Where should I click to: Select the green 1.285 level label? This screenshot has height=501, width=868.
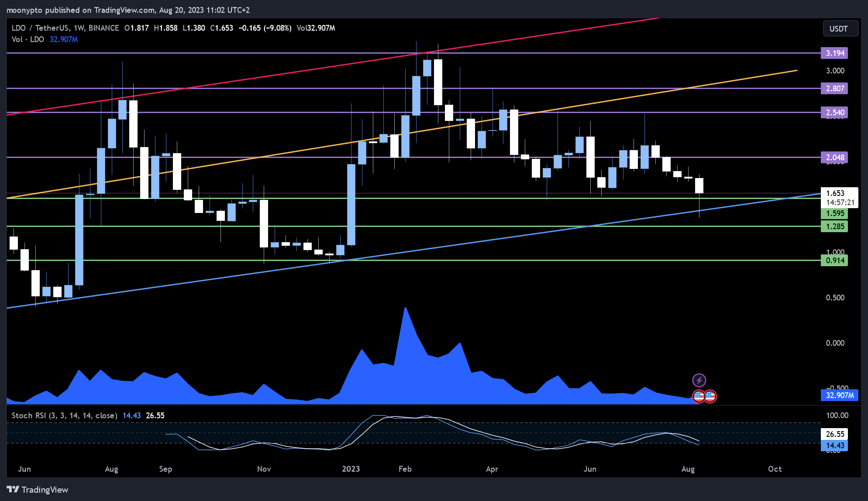[834, 226]
